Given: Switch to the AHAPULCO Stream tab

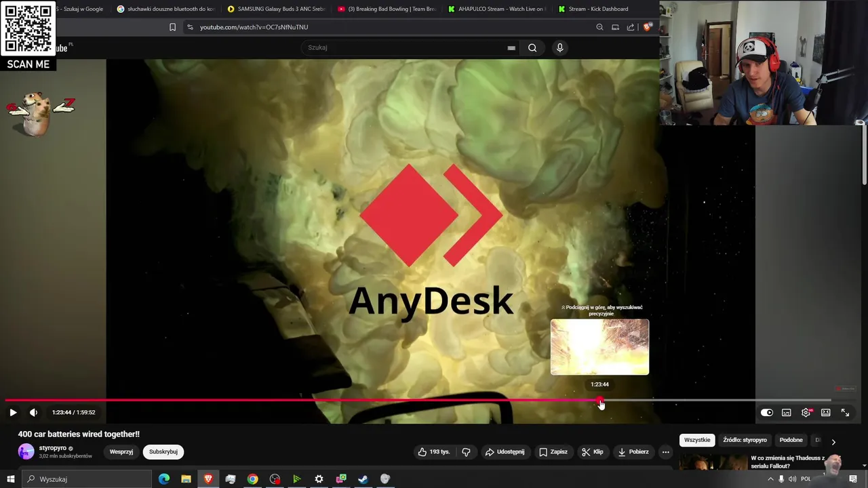Looking at the screenshot, I should pyautogui.click(x=498, y=9).
